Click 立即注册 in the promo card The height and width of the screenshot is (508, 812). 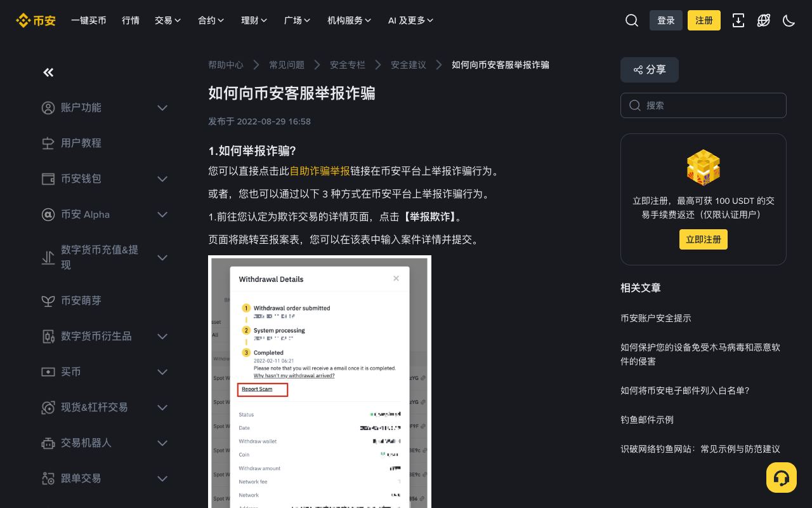coord(704,239)
